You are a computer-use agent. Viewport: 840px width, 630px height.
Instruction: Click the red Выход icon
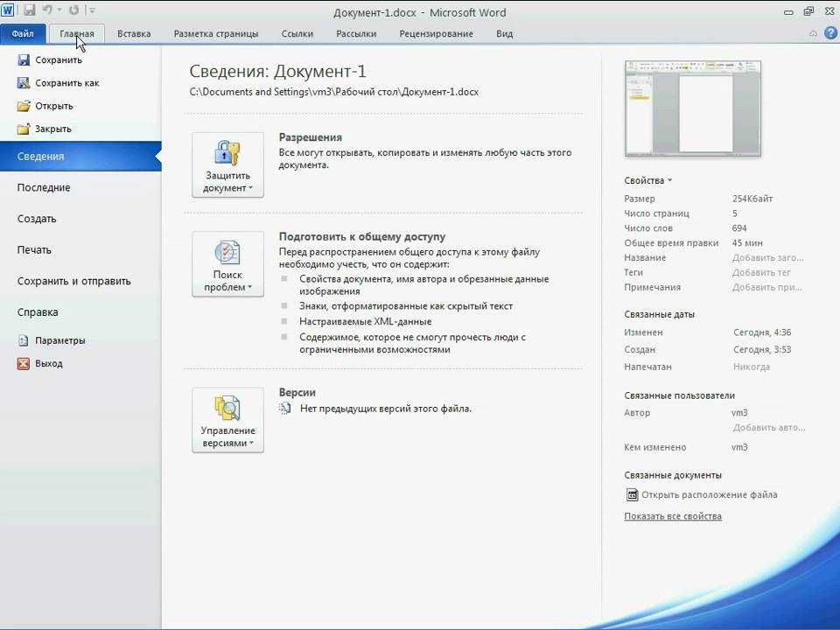click(x=23, y=363)
